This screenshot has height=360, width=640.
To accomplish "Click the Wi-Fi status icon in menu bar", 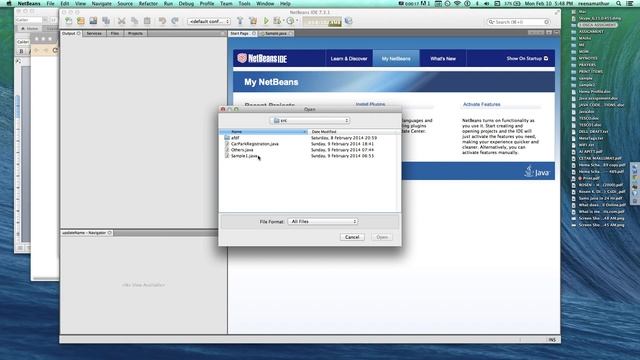I will (x=457, y=3).
